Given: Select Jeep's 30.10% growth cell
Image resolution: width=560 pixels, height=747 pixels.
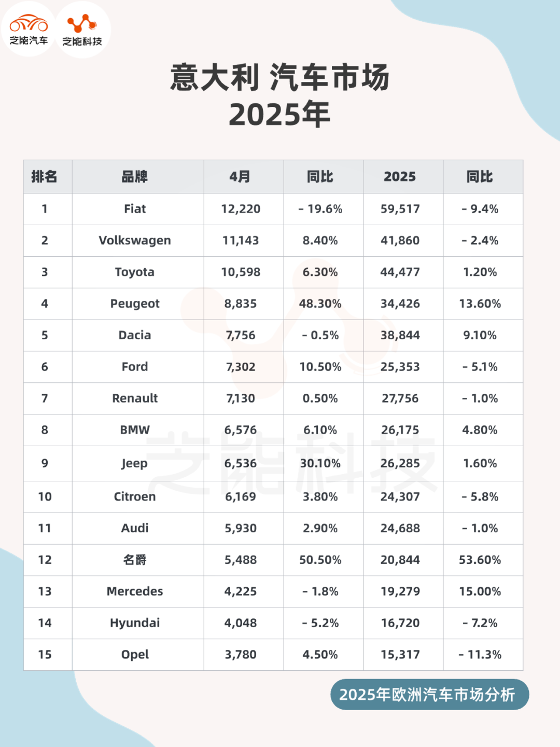Looking at the screenshot, I should [320, 463].
